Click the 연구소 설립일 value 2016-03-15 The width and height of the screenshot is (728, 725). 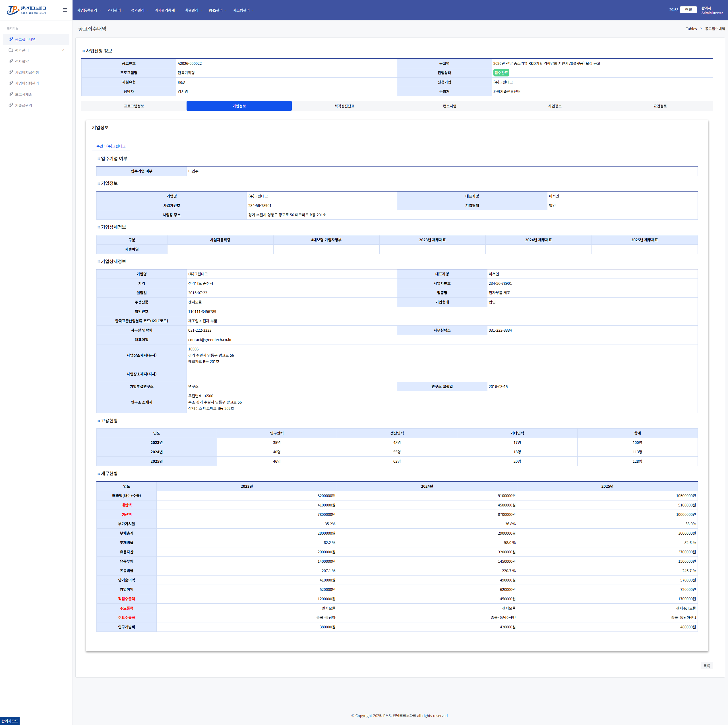point(498,387)
